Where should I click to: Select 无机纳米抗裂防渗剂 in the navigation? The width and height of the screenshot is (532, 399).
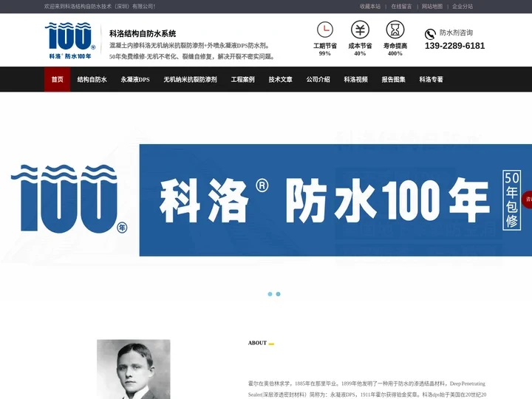pos(190,79)
